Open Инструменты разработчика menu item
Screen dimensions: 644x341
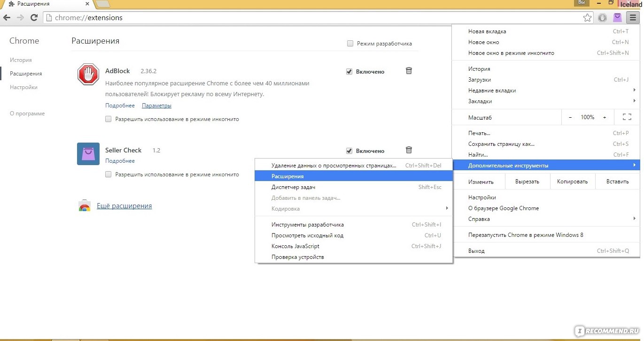click(354, 225)
